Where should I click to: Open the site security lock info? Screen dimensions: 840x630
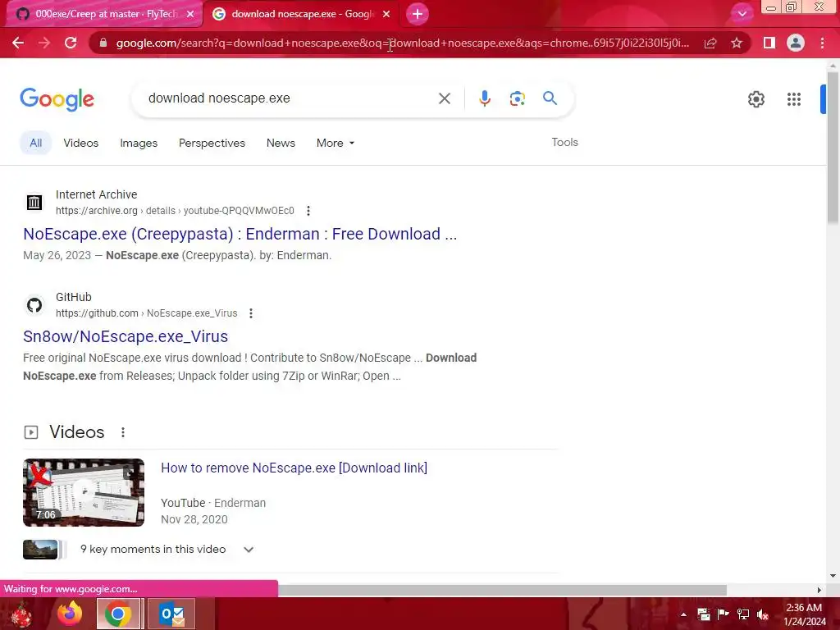pyautogui.click(x=103, y=43)
